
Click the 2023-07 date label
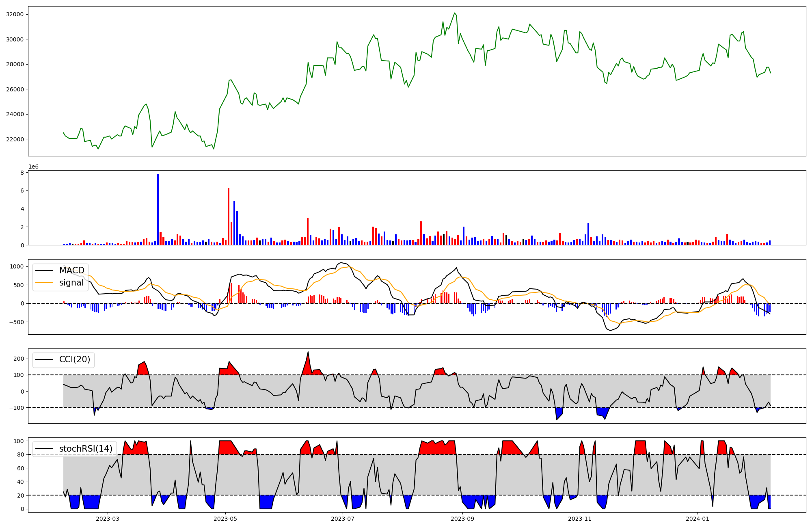[343, 519]
